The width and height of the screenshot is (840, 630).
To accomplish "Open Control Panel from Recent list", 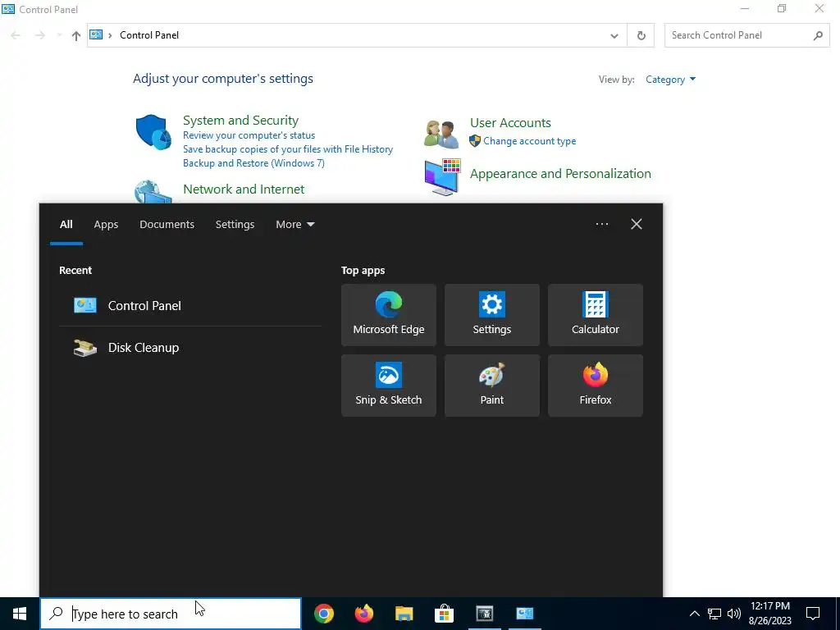I will coord(190,305).
